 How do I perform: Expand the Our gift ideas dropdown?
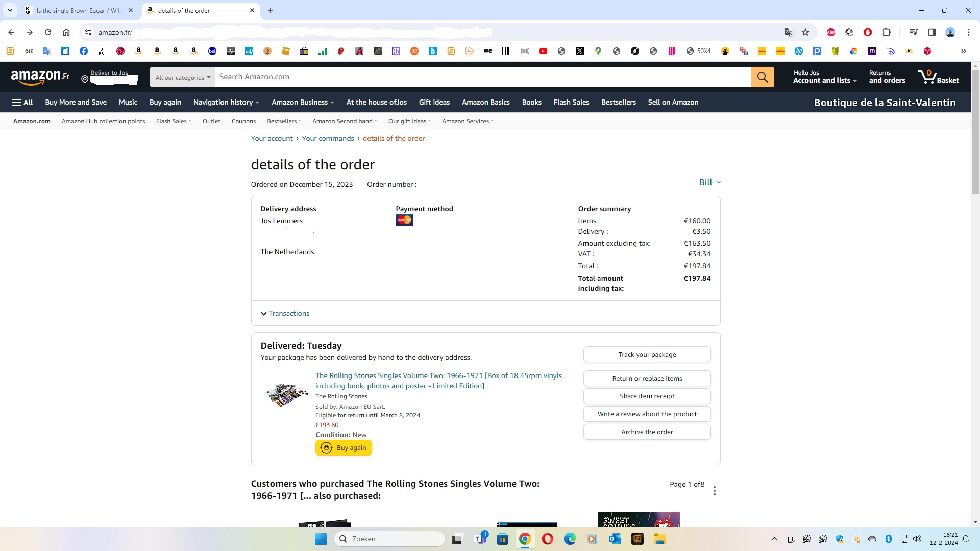coord(409,121)
